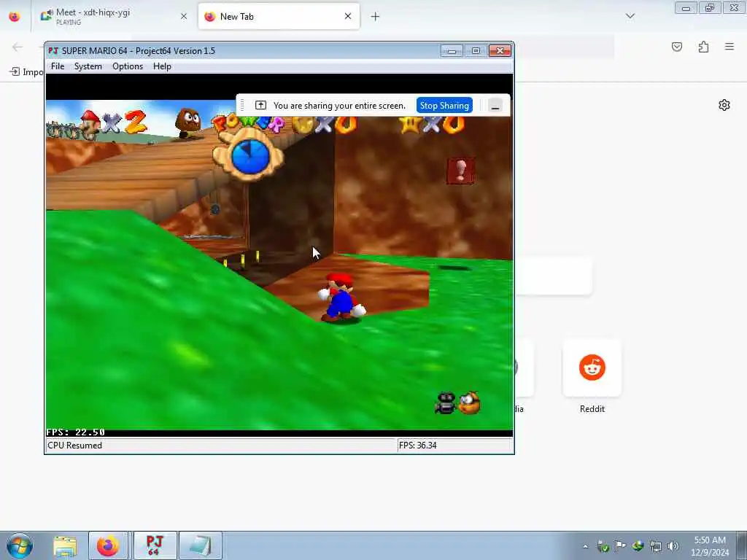Close the Meet tab

[x=183, y=16]
